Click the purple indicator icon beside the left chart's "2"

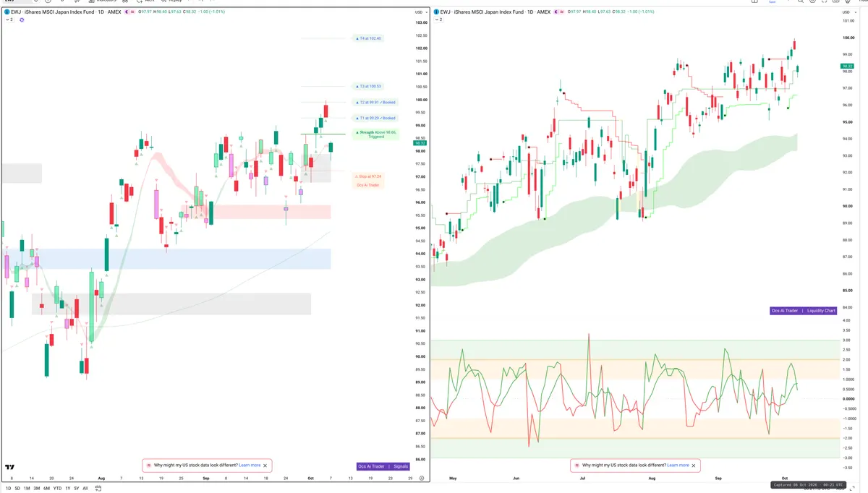(x=22, y=20)
